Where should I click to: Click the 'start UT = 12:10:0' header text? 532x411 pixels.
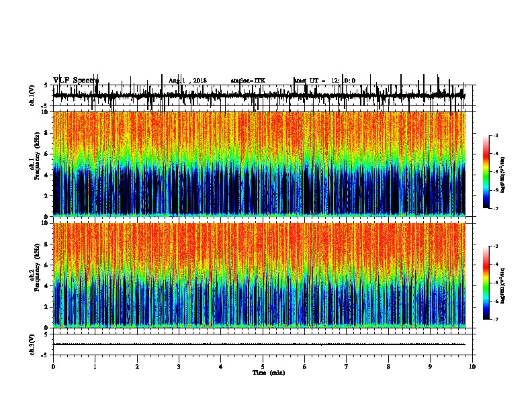tap(324, 81)
